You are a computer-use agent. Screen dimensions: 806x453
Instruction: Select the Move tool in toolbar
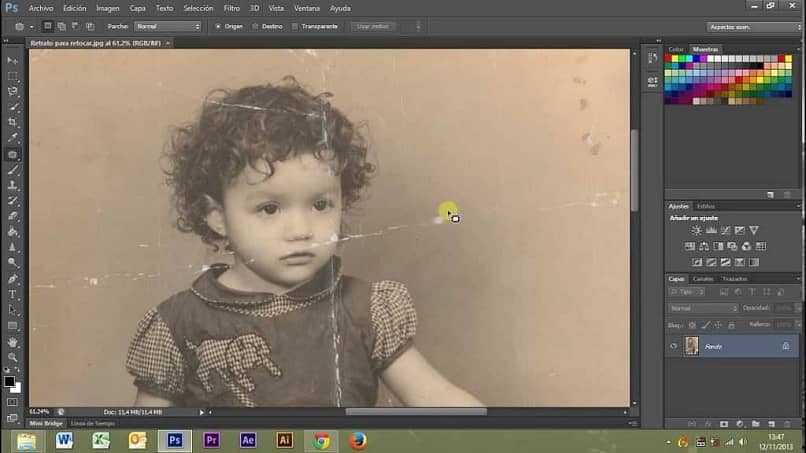(13, 60)
